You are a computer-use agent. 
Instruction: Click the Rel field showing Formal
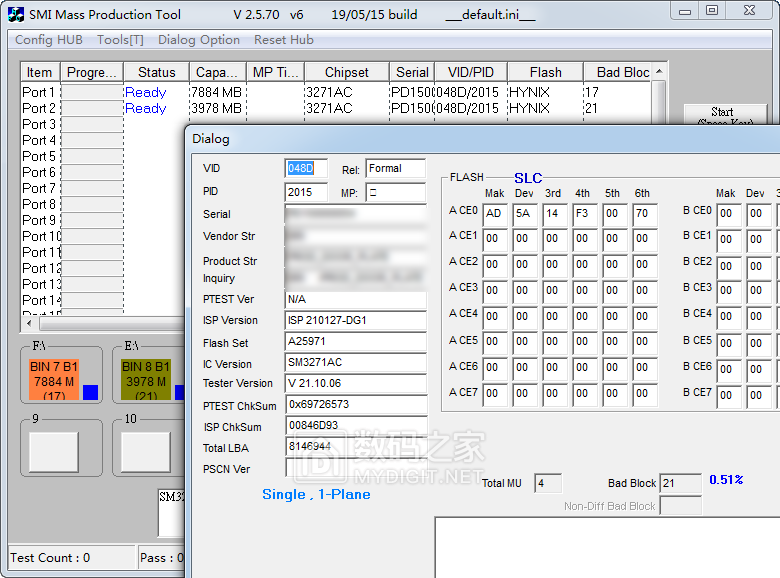(395, 168)
